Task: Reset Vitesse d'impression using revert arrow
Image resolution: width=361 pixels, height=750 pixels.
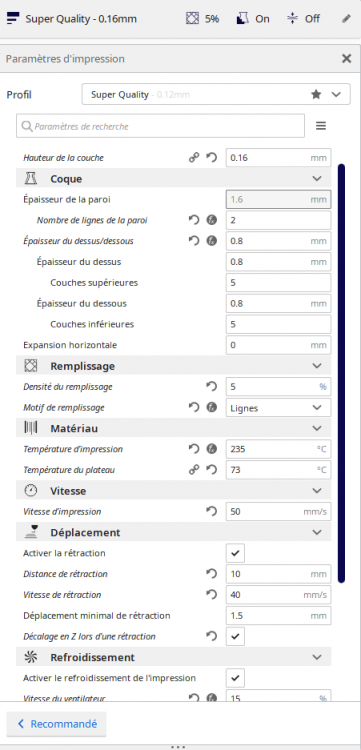Action: [x=212, y=512]
